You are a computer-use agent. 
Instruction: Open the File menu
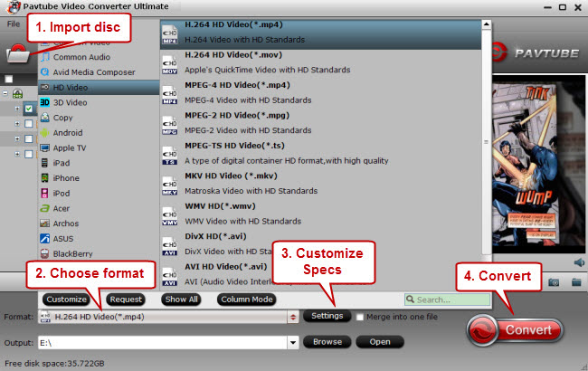pyautogui.click(x=14, y=24)
